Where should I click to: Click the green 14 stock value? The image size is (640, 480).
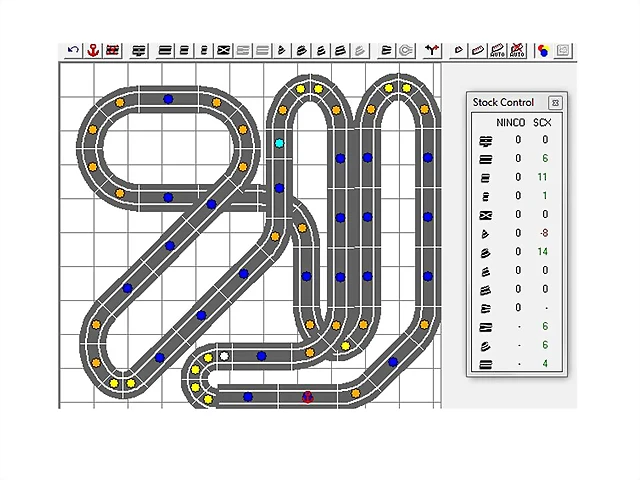point(542,252)
